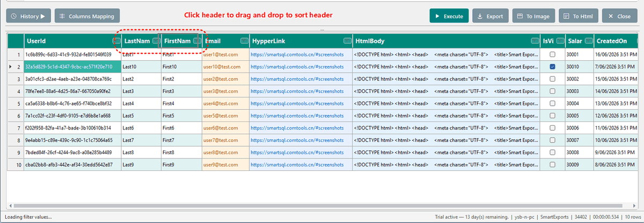644x223 pixels.
Task: Open the hyperlink in user9@test.com row
Action: [297, 164]
